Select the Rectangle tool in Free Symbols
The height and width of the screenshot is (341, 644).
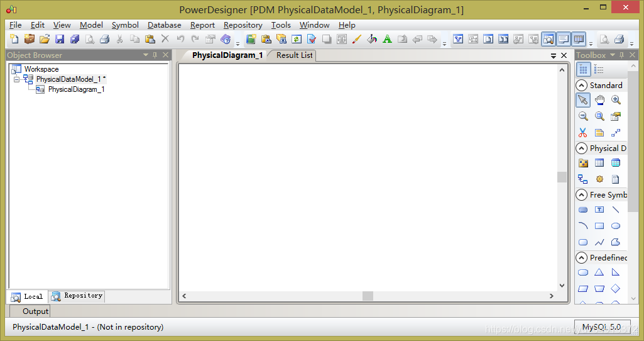click(599, 226)
